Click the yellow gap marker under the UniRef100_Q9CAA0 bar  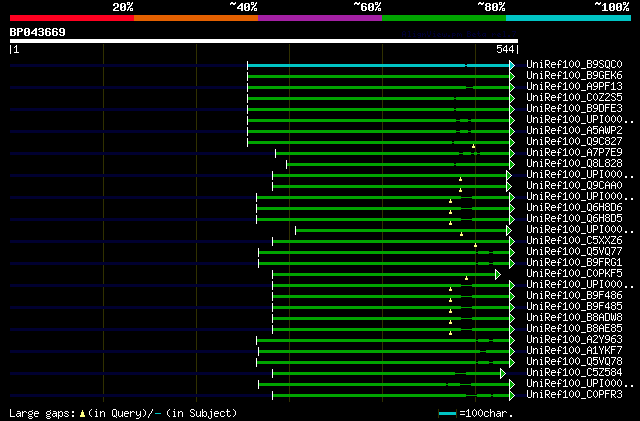[460, 190]
